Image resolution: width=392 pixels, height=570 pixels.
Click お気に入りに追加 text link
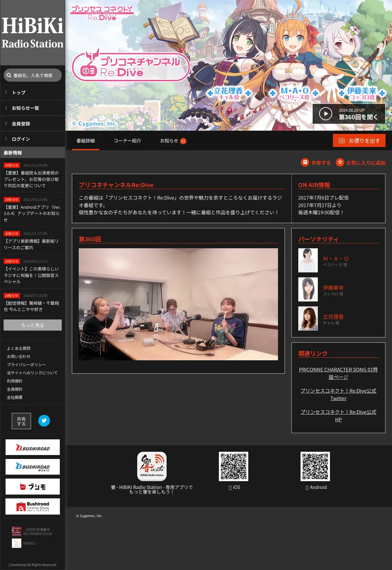click(366, 163)
